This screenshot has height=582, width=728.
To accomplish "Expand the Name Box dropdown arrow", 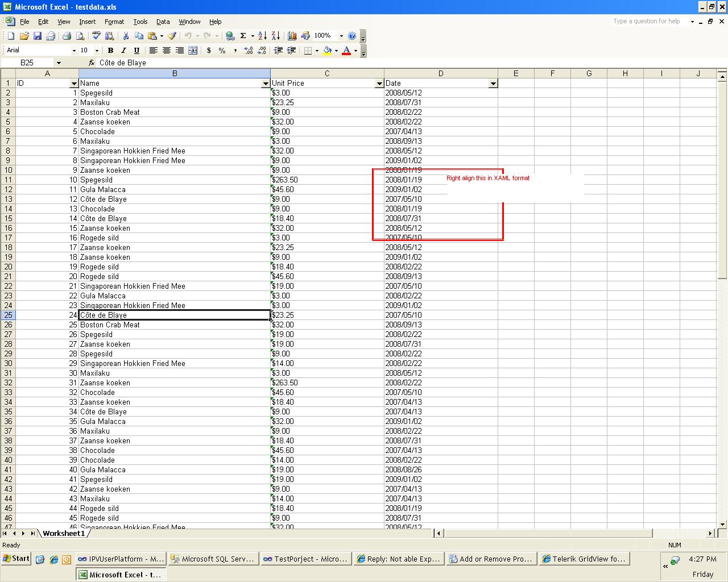I will point(59,63).
